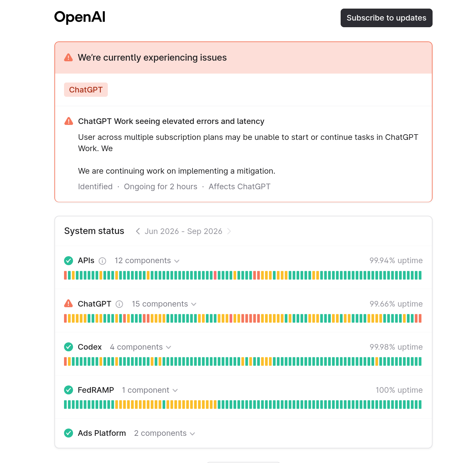
Task: Click the alert icon beside ChatGPT Work incident
Action: click(69, 121)
